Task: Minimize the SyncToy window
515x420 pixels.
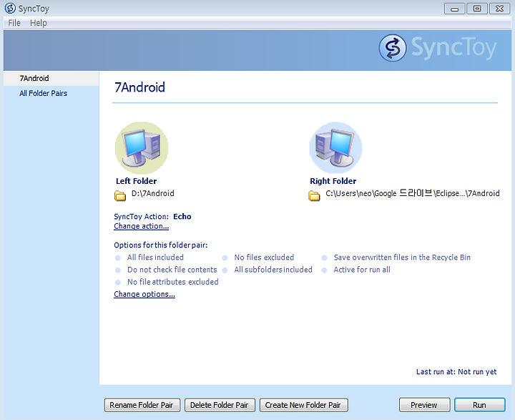Action: tap(455, 9)
